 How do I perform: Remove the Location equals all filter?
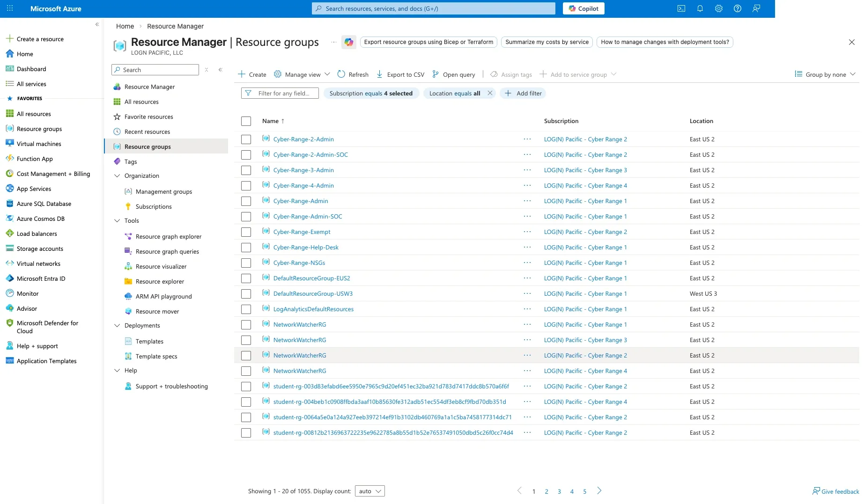tap(490, 93)
